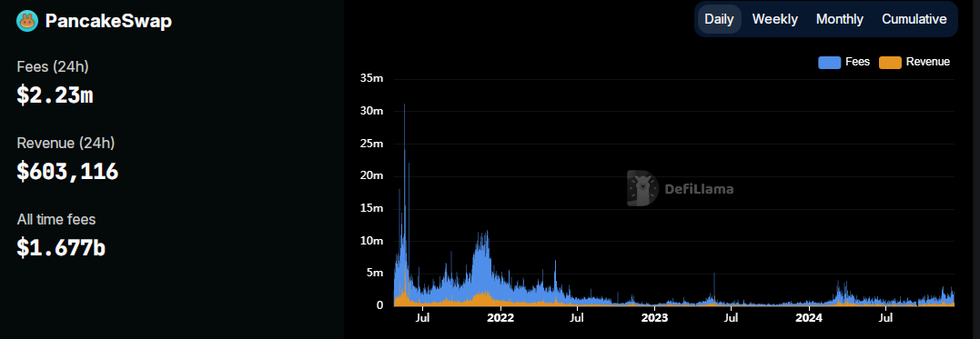Click the PancakeSwap bunny logo icon
This screenshot has height=339, width=980.
click(27, 21)
